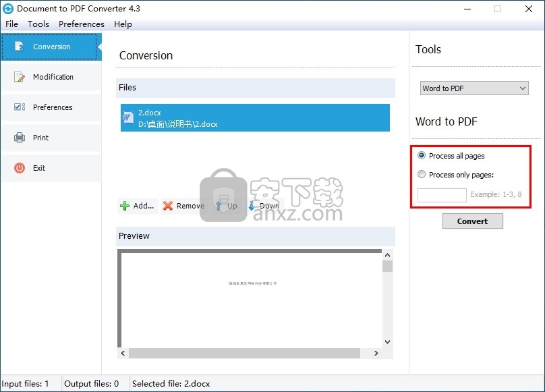Open the Preferences sidebar label
This screenshot has width=545, height=392.
[53, 107]
